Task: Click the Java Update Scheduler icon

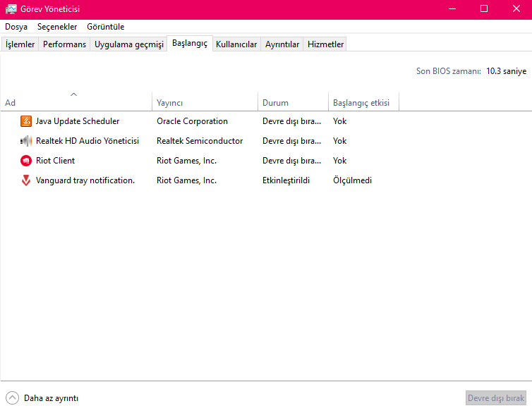Action: pyautogui.click(x=26, y=121)
